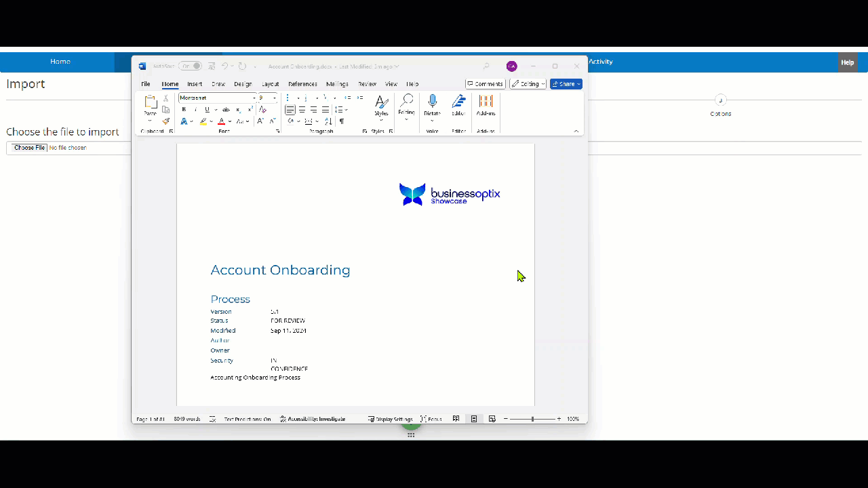This screenshot has height=488, width=868.
Task: Switch to the Insert ribbon tab
Action: pos(195,84)
